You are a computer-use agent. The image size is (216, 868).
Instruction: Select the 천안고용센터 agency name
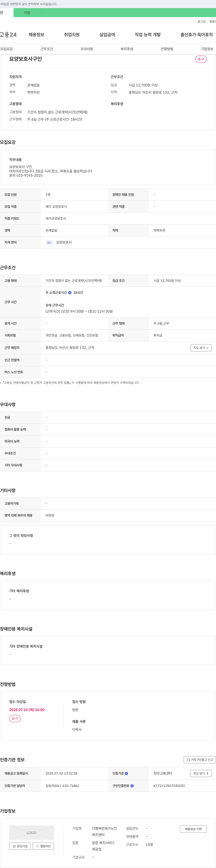[x=163, y=773]
